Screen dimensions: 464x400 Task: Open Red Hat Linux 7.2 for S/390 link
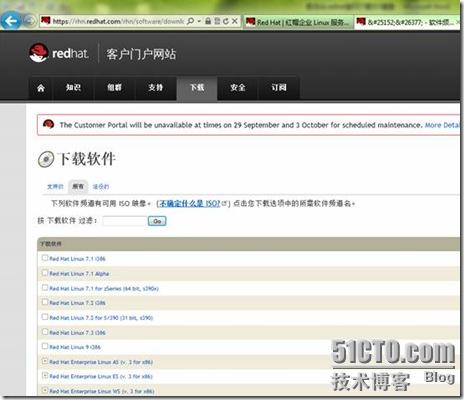101,318
